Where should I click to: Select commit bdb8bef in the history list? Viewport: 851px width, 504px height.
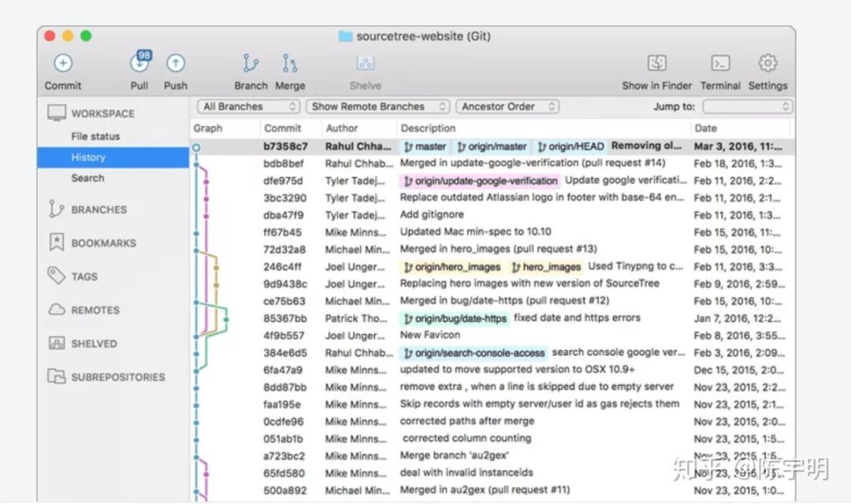coord(284,164)
